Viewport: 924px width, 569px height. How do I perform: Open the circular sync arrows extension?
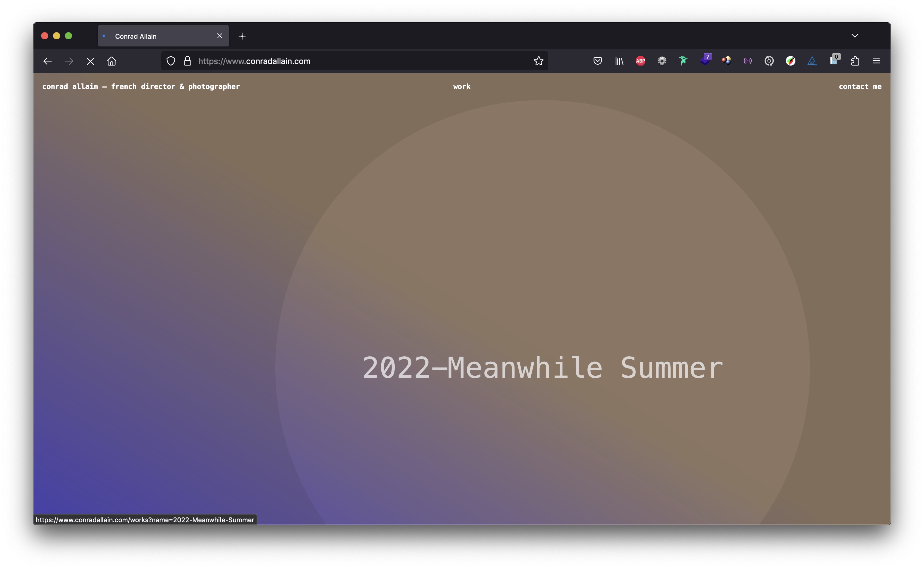tap(769, 61)
